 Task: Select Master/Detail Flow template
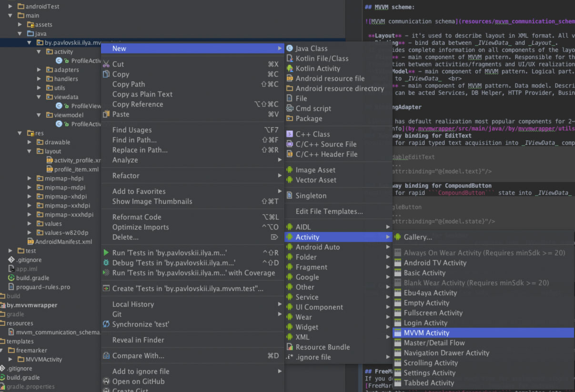(483, 342)
